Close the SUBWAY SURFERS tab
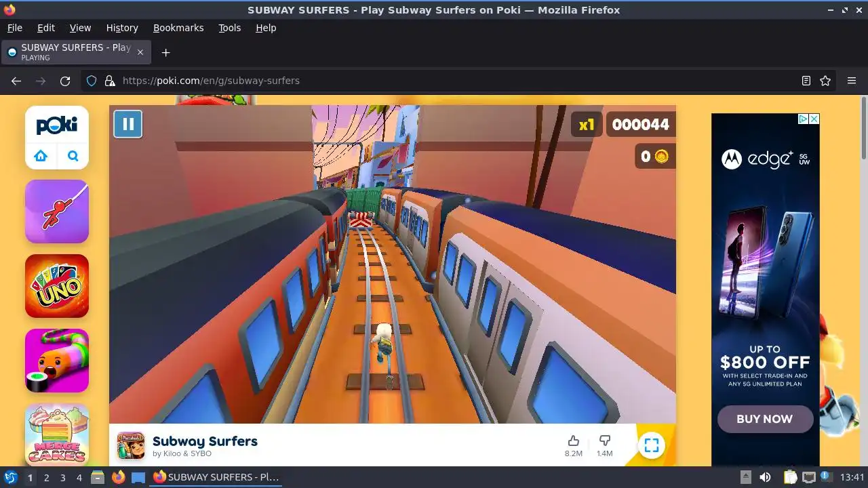This screenshot has height=488, width=868. (x=140, y=52)
